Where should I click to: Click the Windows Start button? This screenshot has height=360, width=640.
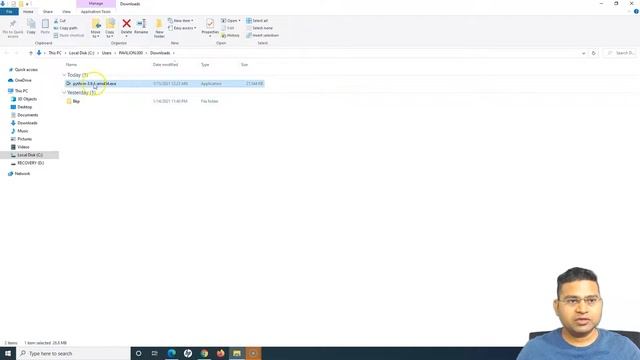pos(8,353)
